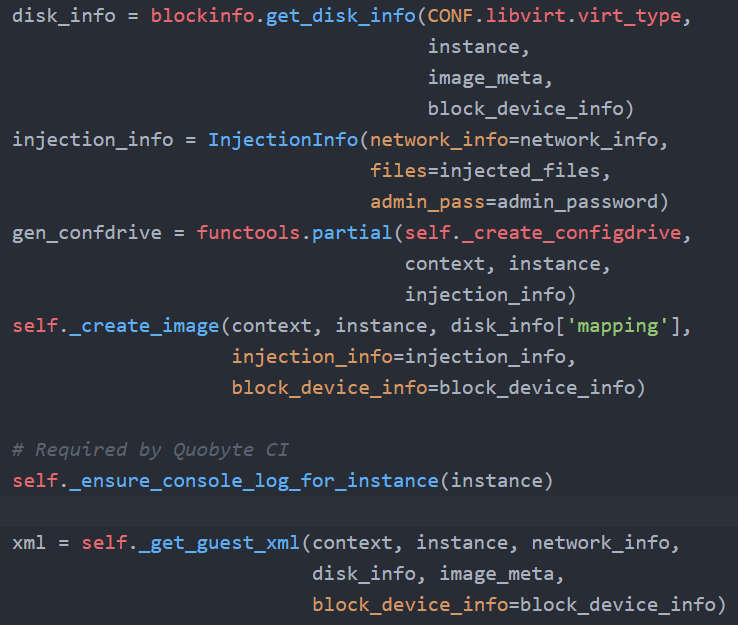Click 'functools' module name
The image size is (738, 625).
248,233
